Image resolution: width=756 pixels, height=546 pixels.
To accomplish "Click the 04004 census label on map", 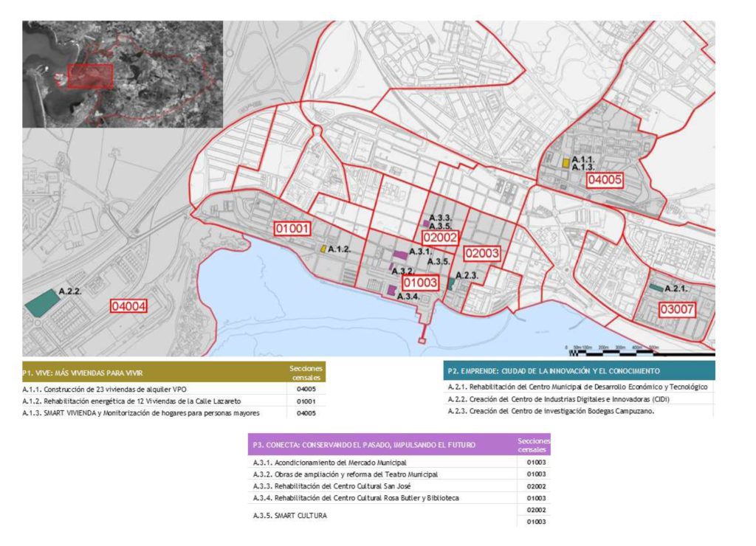I will click(129, 306).
